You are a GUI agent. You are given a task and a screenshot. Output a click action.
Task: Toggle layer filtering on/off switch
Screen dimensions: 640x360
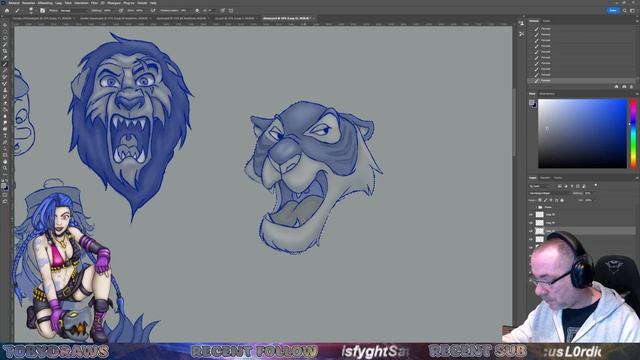coord(596,185)
